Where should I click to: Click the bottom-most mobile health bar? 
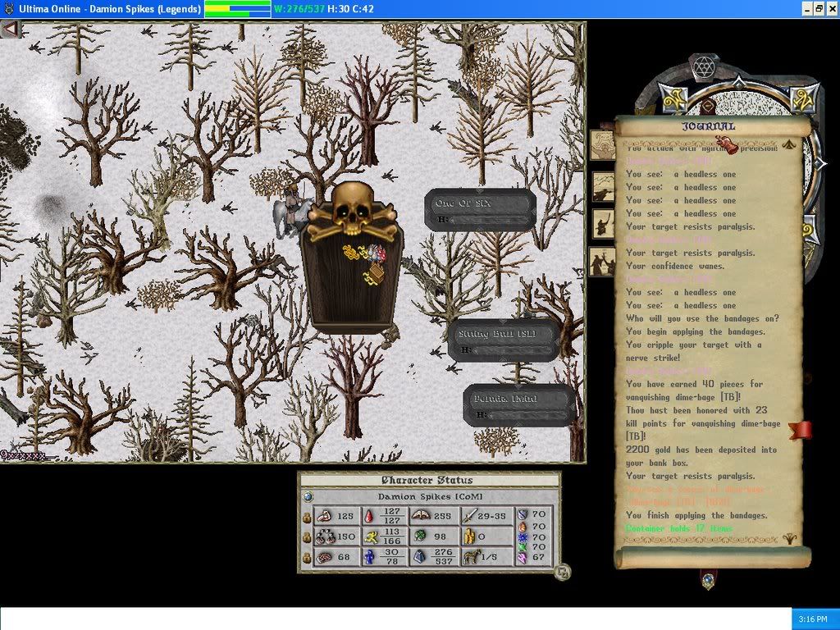pos(518,405)
